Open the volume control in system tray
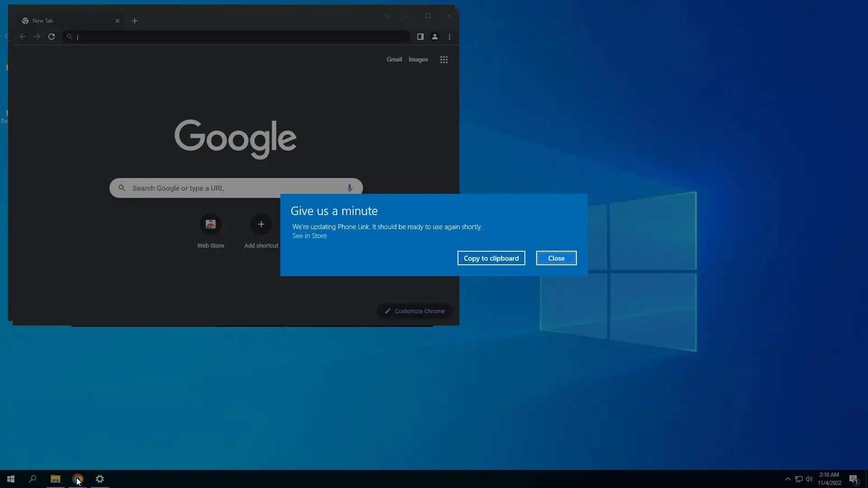The image size is (868, 488). [x=809, y=479]
